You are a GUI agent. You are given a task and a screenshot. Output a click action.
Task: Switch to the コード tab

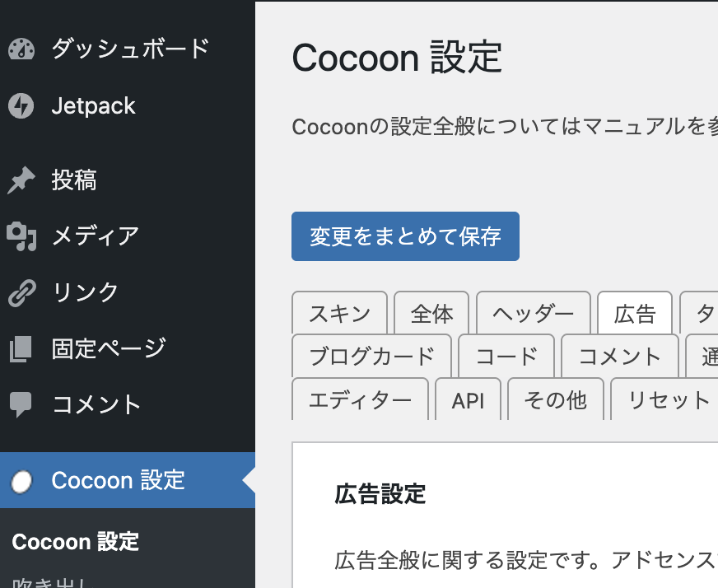click(506, 356)
